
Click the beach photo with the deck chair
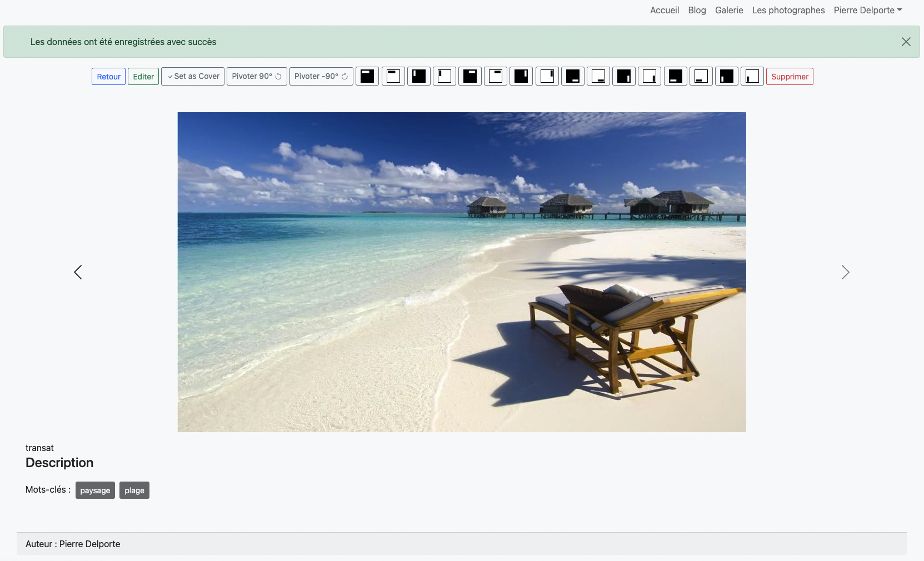pyautogui.click(x=462, y=272)
